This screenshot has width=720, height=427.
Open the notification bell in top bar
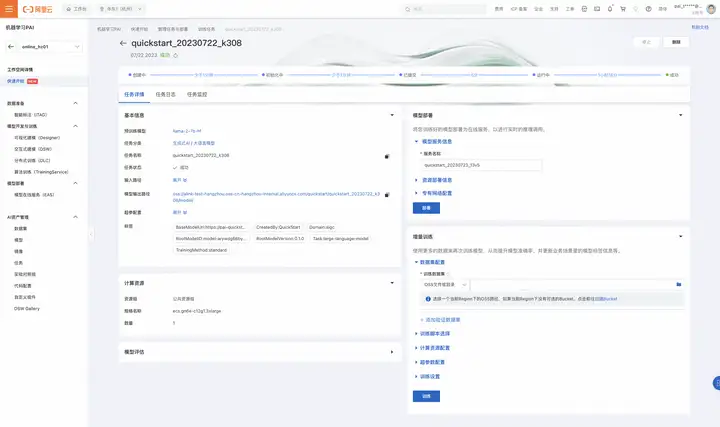tap(610, 9)
